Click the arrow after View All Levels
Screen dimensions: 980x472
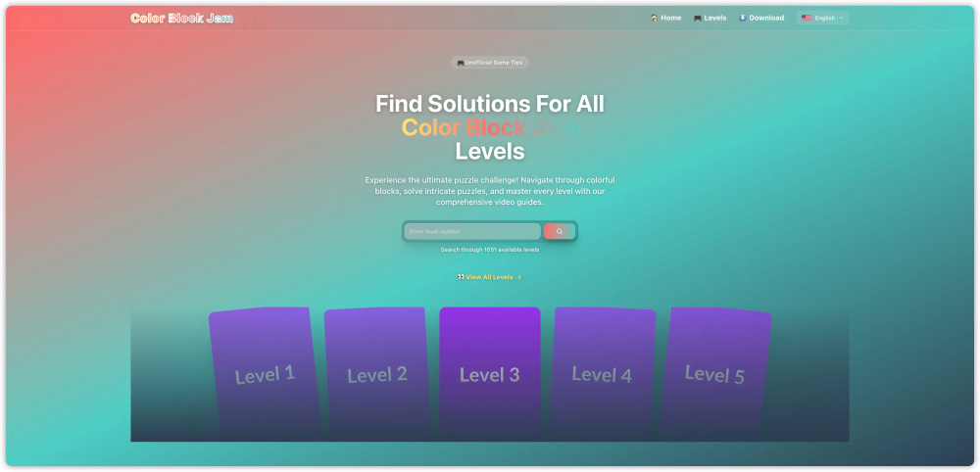pos(518,277)
